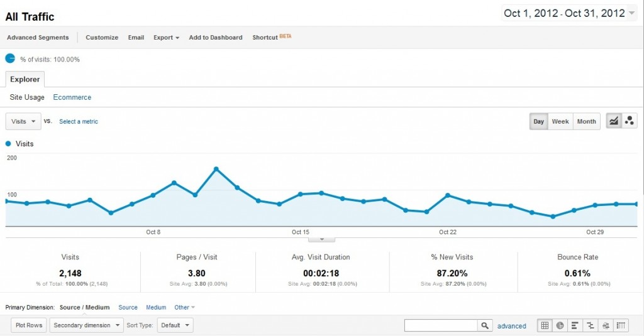Click the Pages / Visit value 3.80

tap(197, 273)
